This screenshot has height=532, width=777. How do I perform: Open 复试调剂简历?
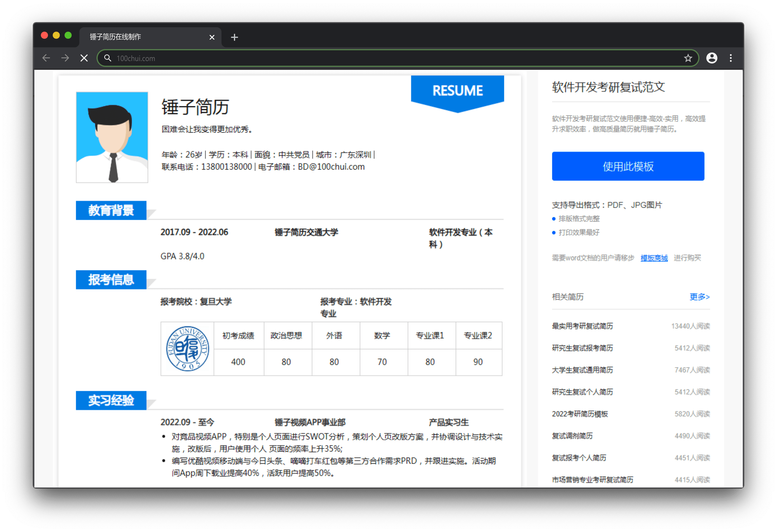pyautogui.click(x=572, y=436)
